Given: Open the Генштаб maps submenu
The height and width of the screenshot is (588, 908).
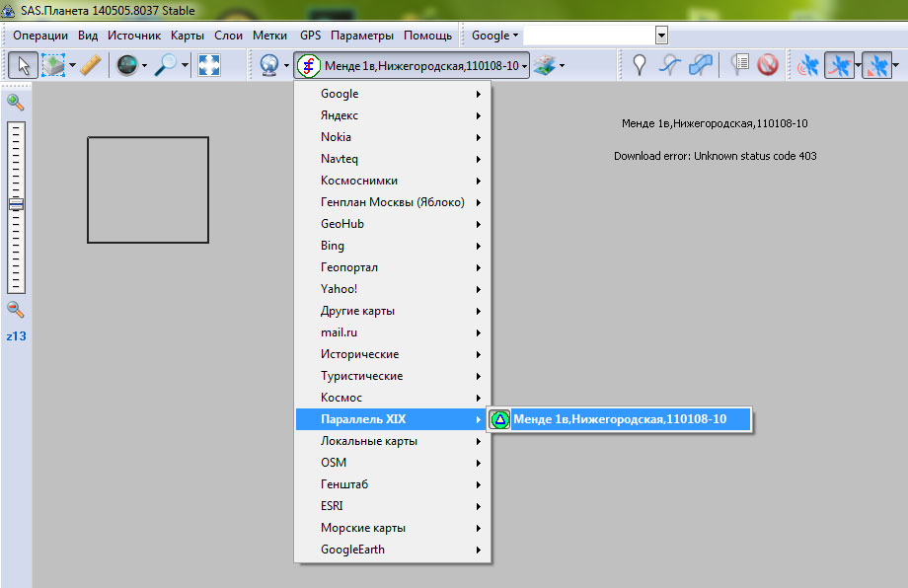Looking at the screenshot, I should [x=392, y=484].
